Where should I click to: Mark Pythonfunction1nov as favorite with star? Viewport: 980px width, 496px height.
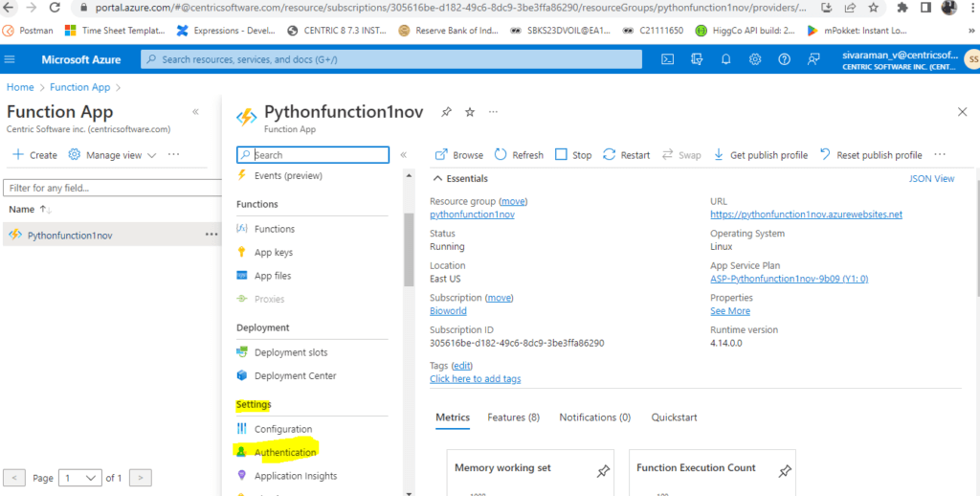coord(470,112)
